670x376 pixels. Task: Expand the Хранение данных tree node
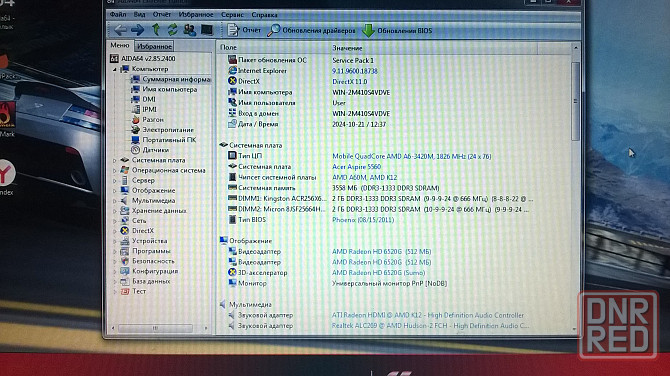click(x=115, y=211)
